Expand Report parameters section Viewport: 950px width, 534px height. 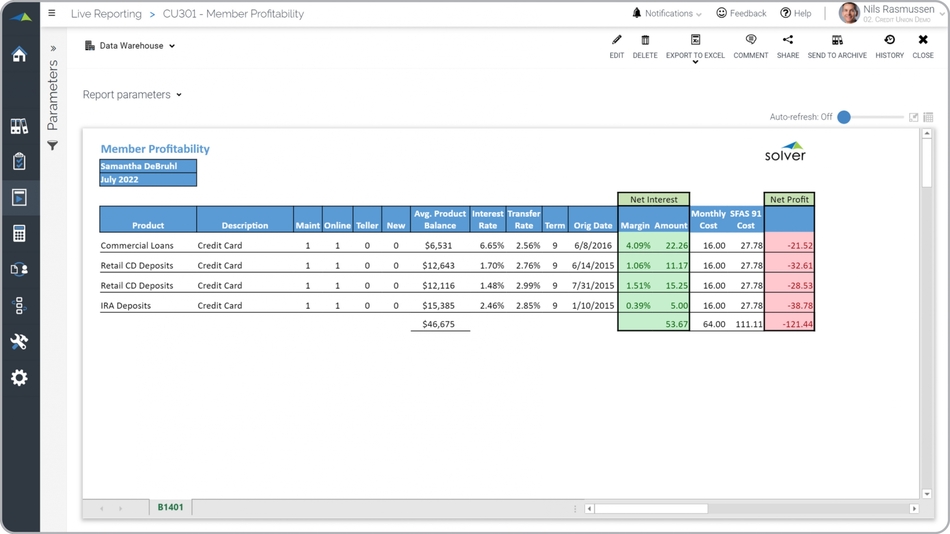(132, 95)
